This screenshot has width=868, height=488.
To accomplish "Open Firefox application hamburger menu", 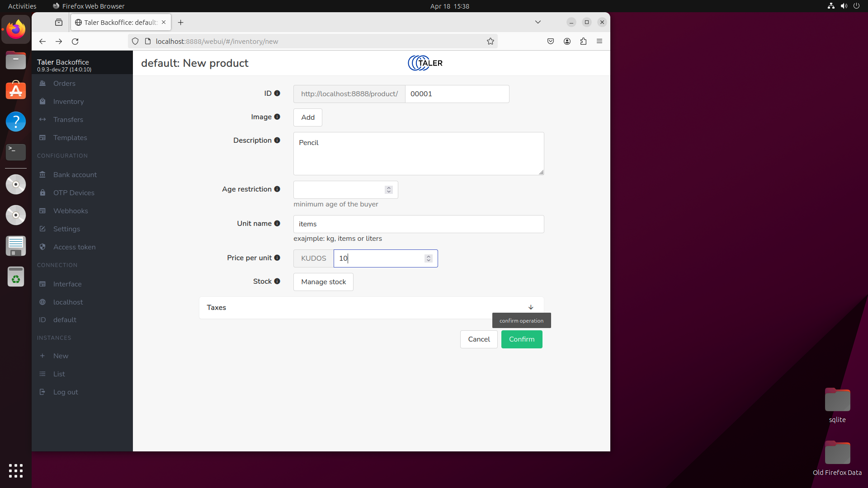I will [599, 42].
